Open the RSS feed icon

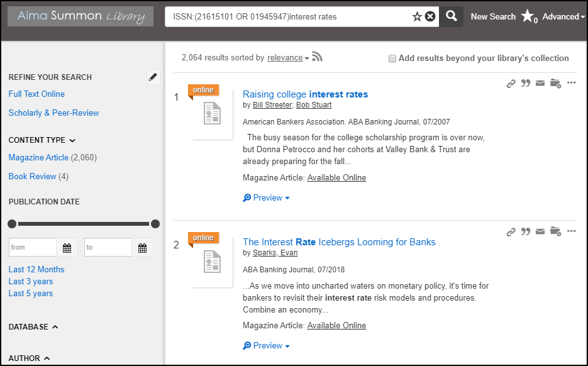[317, 57]
